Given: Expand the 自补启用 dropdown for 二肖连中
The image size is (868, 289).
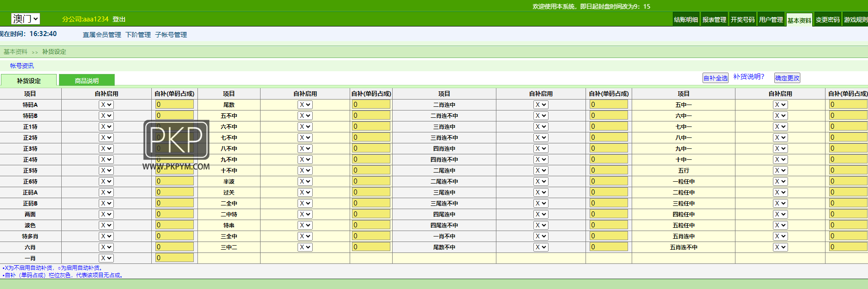Looking at the screenshot, I should coord(541,105).
